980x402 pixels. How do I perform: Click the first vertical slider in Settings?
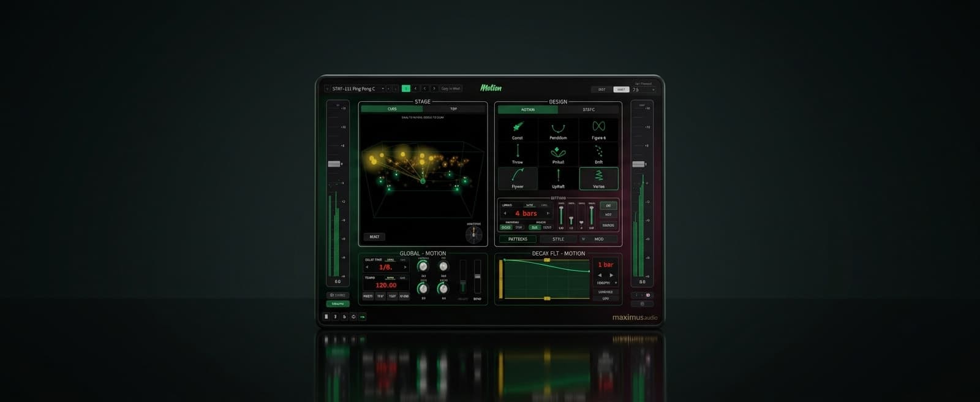point(561,216)
